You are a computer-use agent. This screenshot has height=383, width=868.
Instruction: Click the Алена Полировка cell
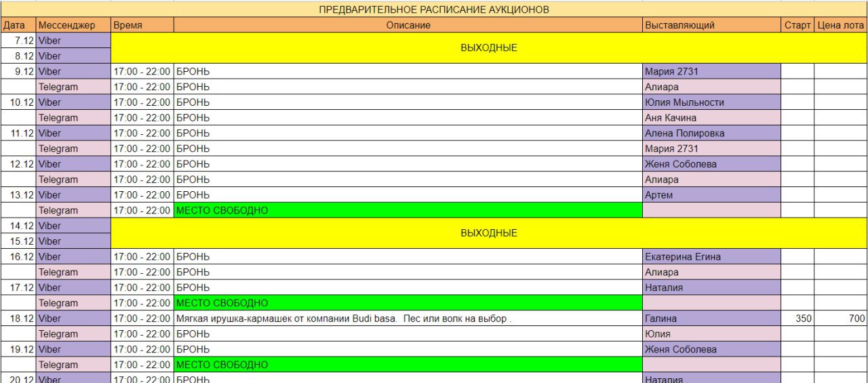[x=712, y=134]
